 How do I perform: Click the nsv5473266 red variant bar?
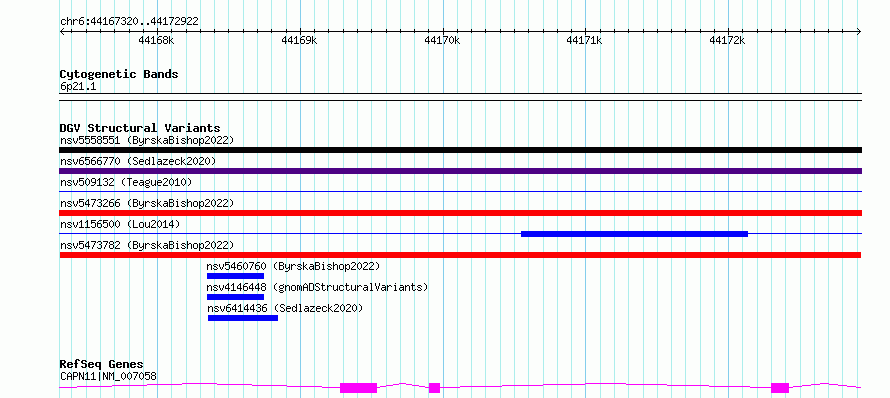click(x=460, y=213)
